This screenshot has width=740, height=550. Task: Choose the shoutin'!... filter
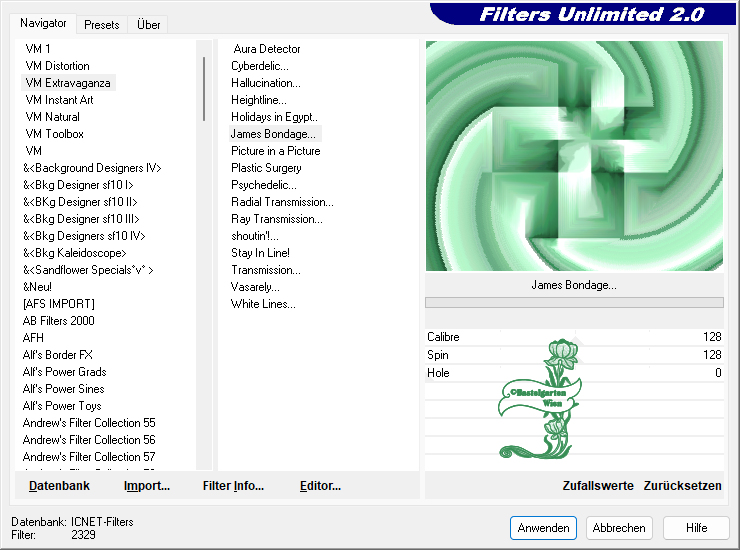click(x=255, y=236)
